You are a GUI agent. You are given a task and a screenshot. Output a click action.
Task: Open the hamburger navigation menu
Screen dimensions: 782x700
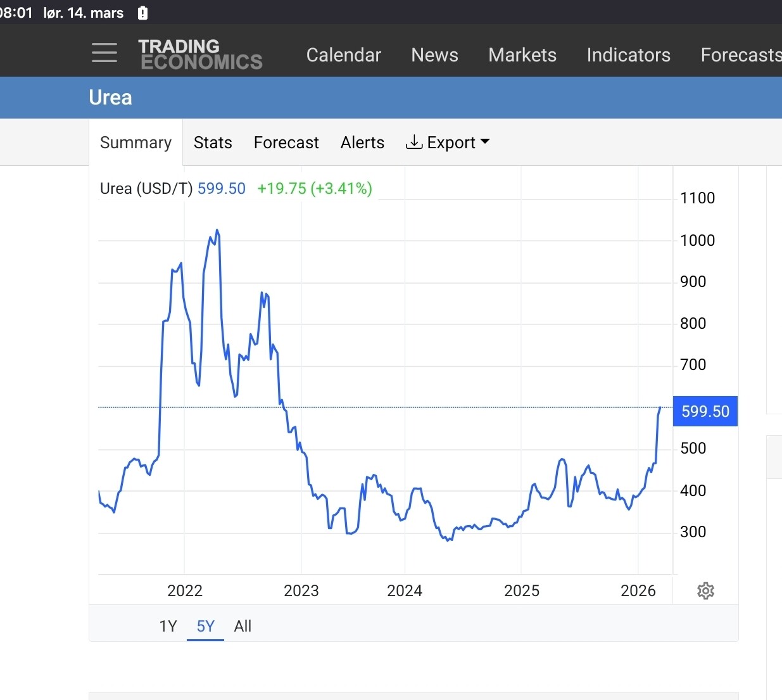coord(104,53)
